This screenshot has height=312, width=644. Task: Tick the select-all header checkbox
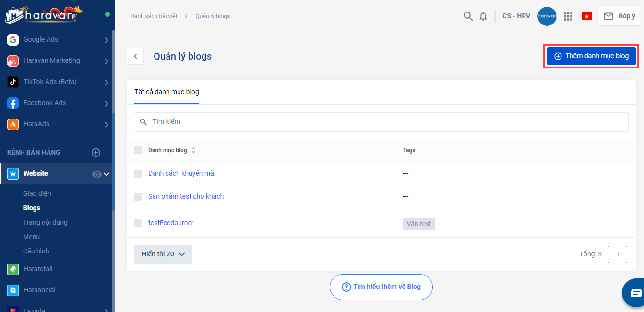click(138, 150)
